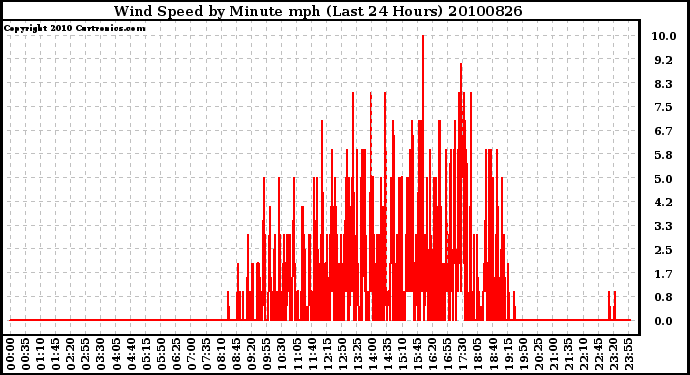This screenshot has width=690, height=375.
Task: Click the "18:05" time label
Action: pyautogui.click(x=477, y=354)
